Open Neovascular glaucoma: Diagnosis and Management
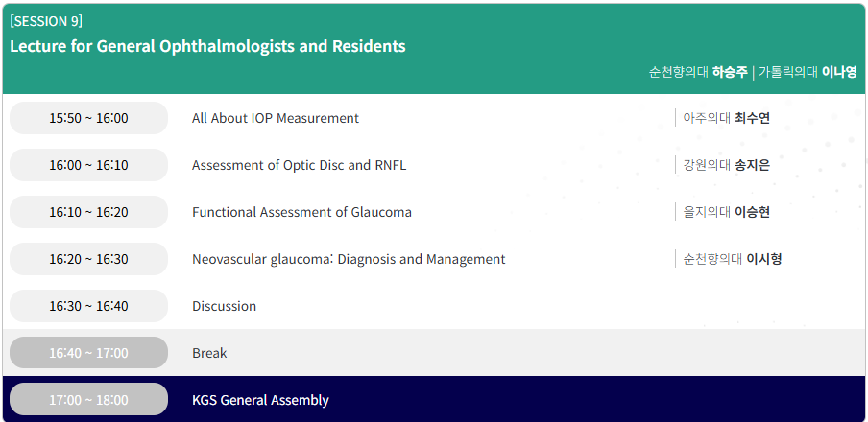 click(x=349, y=259)
